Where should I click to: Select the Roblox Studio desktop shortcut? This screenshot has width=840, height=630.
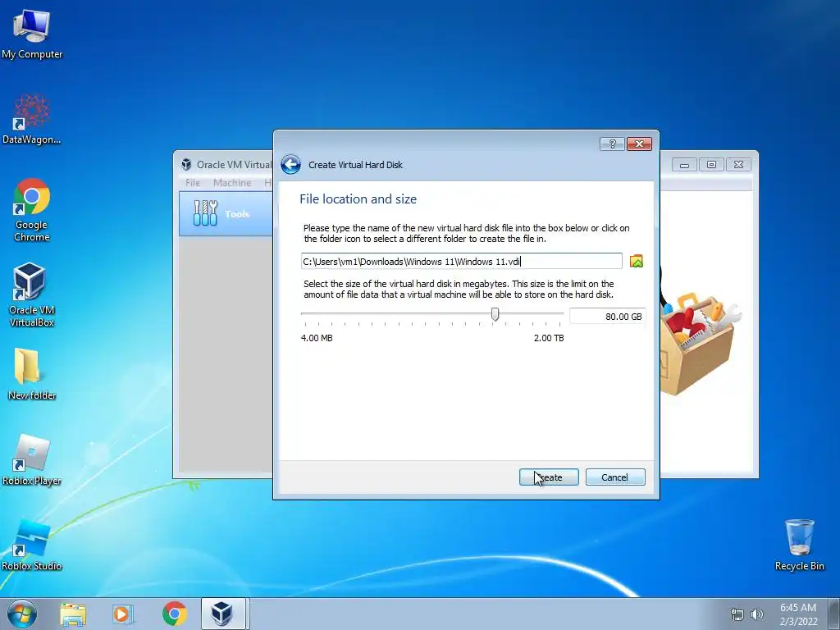[x=32, y=545]
